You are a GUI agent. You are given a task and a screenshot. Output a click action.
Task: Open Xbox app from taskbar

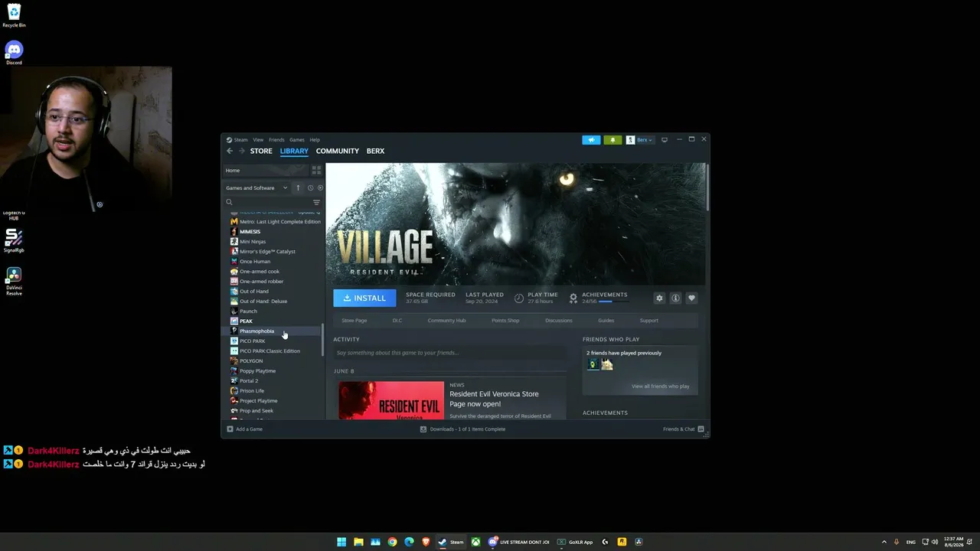476,542
